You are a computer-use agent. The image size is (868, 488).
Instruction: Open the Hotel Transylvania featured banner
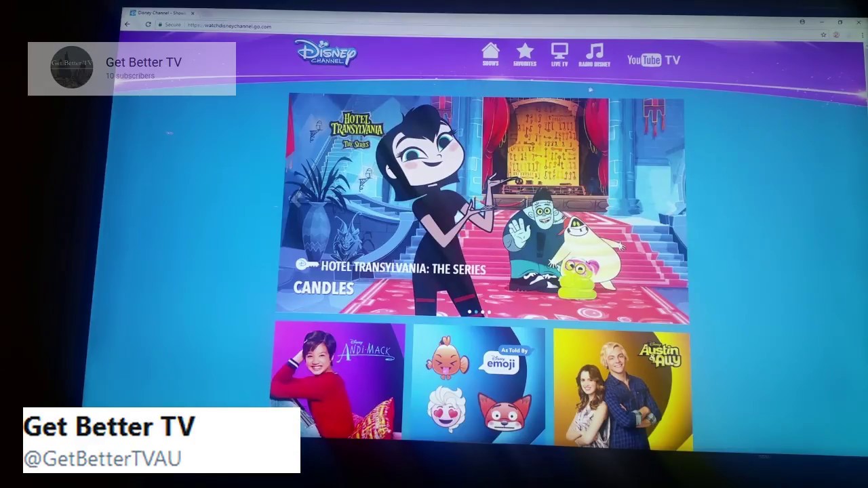click(483, 207)
